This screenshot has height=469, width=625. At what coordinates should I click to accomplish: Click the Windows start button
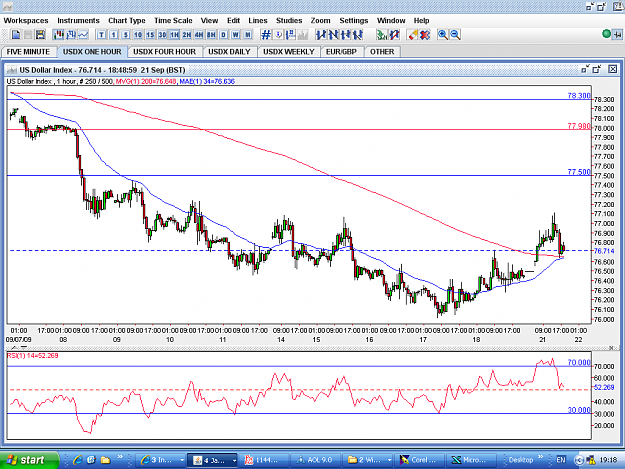tap(29, 460)
